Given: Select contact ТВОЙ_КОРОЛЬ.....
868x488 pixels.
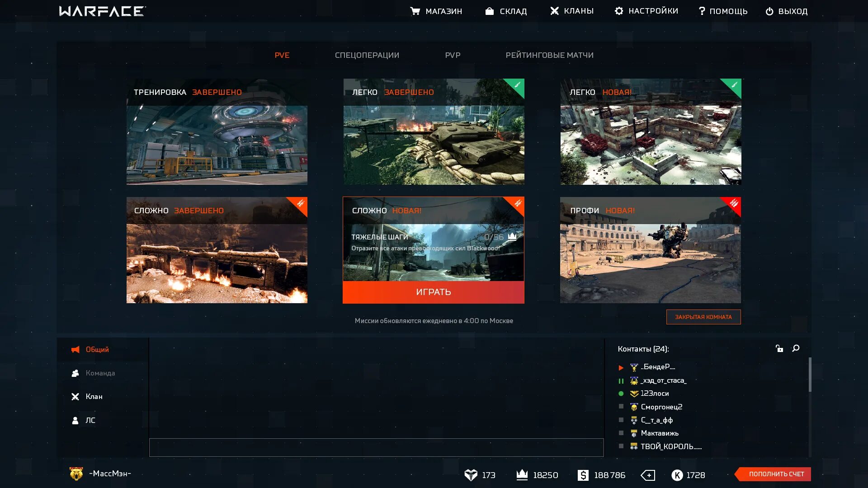Looking at the screenshot, I should pyautogui.click(x=671, y=446).
